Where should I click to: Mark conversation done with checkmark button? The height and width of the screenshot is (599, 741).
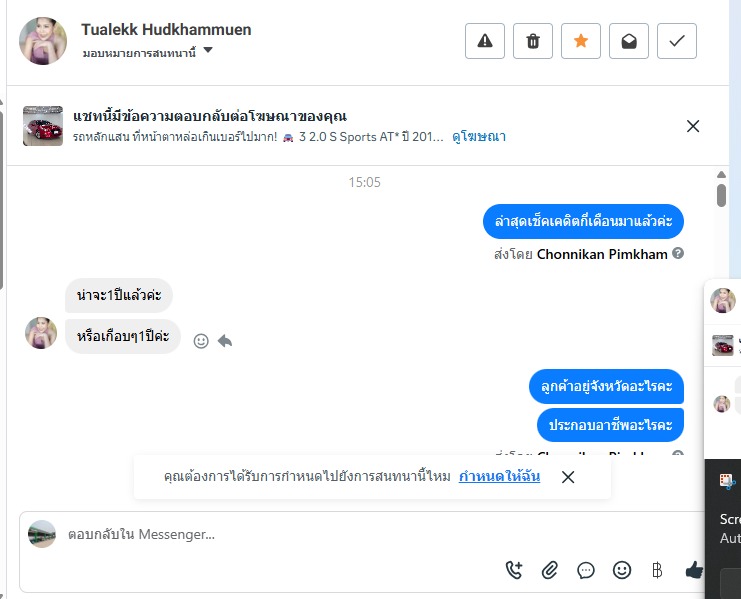[x=677, y=41]
